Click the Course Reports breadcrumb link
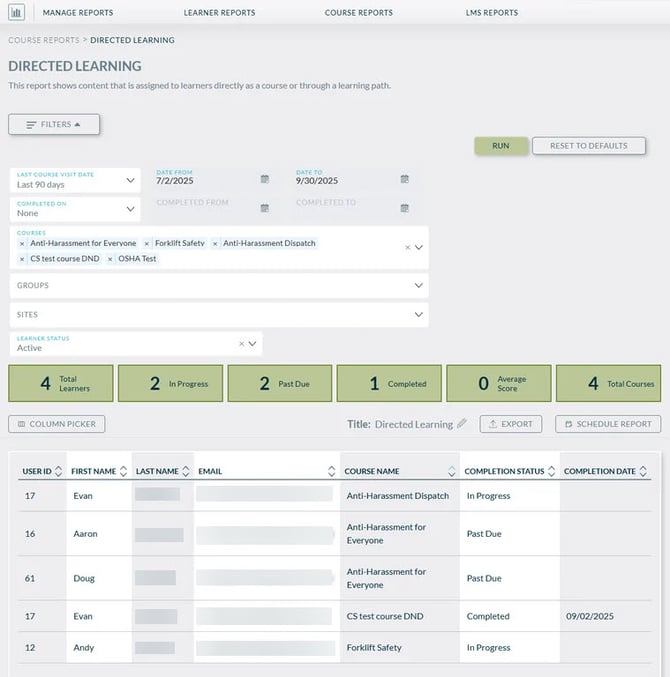The height and width of the screenshot is (677, 670). [x=43, y=40]
